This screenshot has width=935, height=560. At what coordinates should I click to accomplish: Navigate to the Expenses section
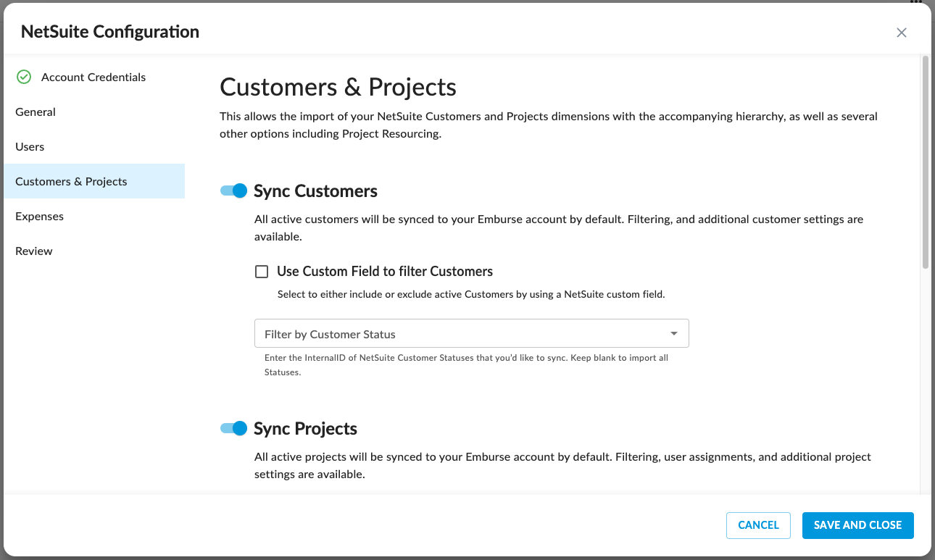point(39,217)
